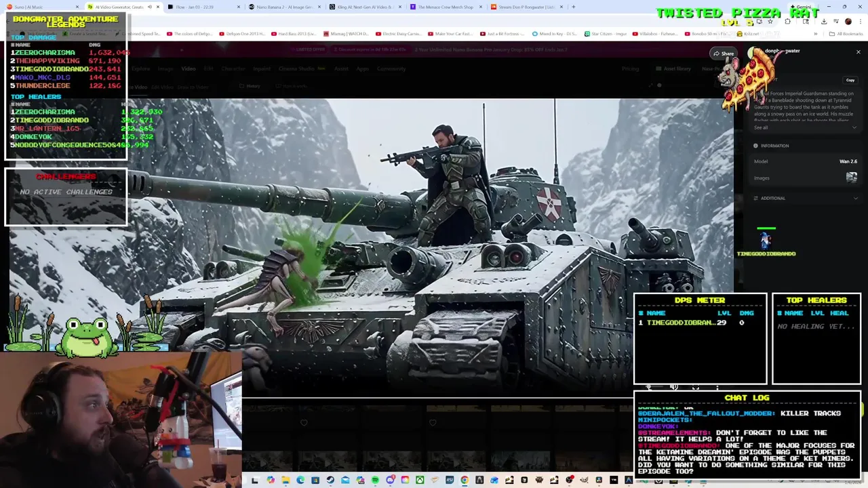Viewport: 868px width, 488px height.
Task: Open the 'Star Citizen - Imgur' bookmark
Action: tap(606, 33)
